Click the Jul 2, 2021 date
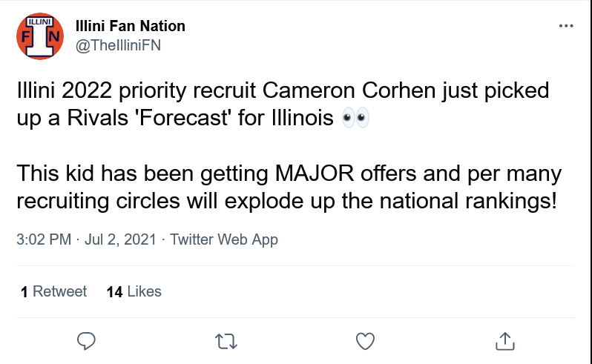The image size is (592, 364). pos(120,240)
